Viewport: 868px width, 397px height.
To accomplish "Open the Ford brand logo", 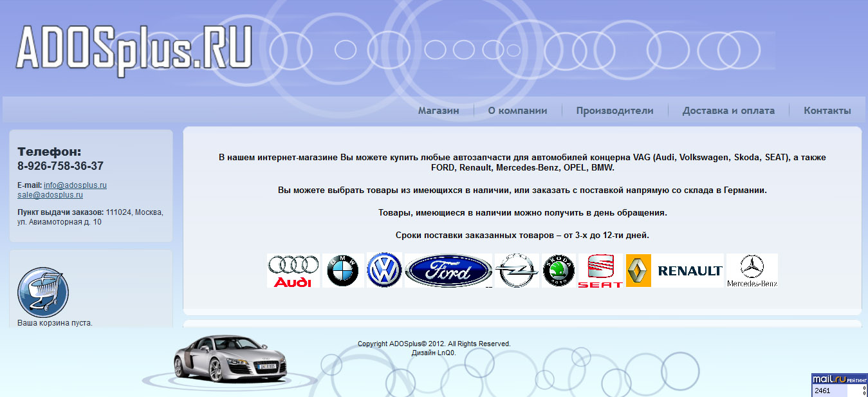I will tap(448, 270).
